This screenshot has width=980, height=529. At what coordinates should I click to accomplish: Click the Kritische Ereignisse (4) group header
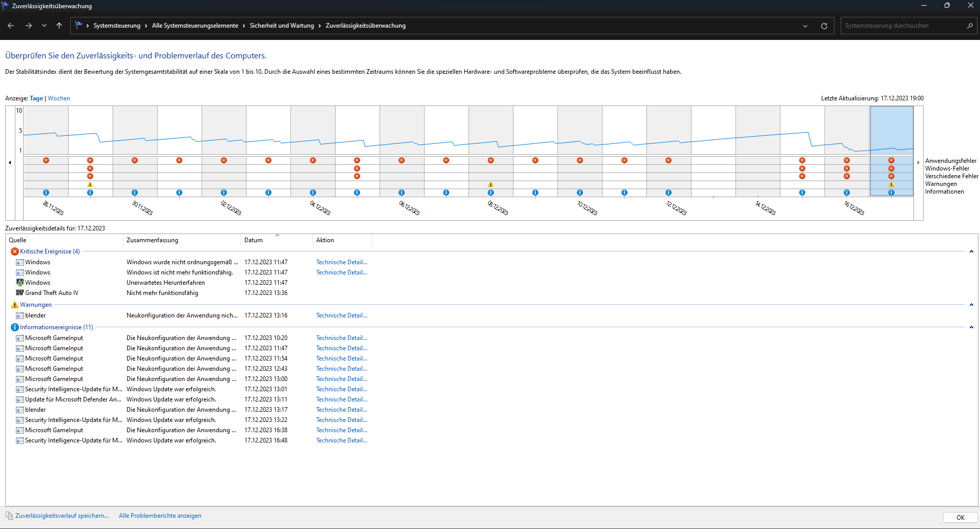tap(50, 251)
